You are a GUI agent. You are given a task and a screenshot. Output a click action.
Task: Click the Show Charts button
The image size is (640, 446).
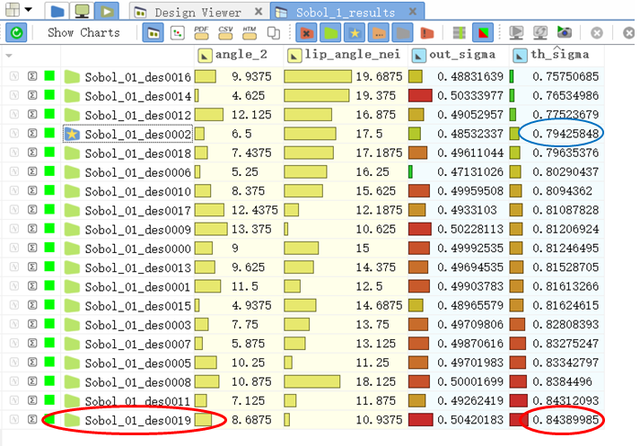coord(83,33)
